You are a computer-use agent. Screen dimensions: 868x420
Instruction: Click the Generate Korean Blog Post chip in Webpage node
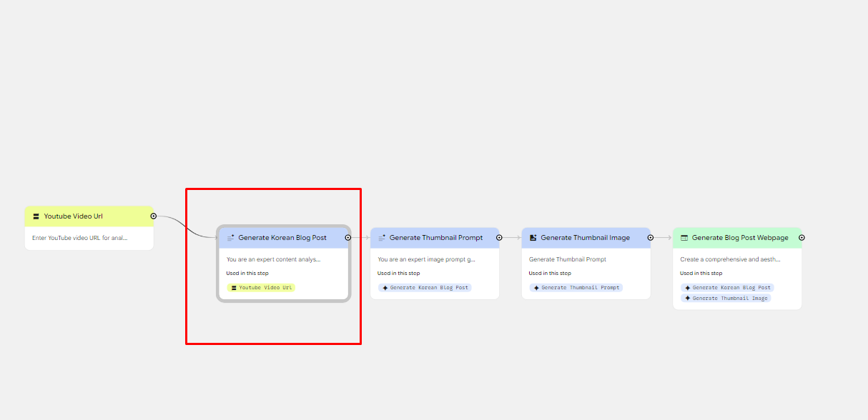(x=727, y=288)
